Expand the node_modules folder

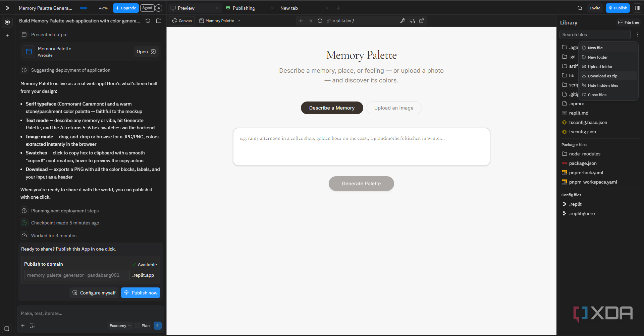pyautogui.click(x=584, y=154)
